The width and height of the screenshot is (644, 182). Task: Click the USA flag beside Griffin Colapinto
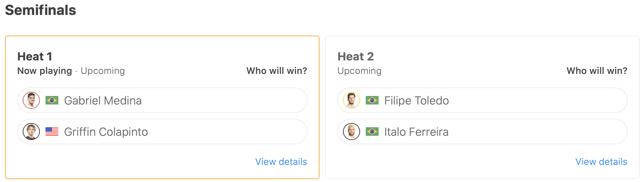coord(52,132)
